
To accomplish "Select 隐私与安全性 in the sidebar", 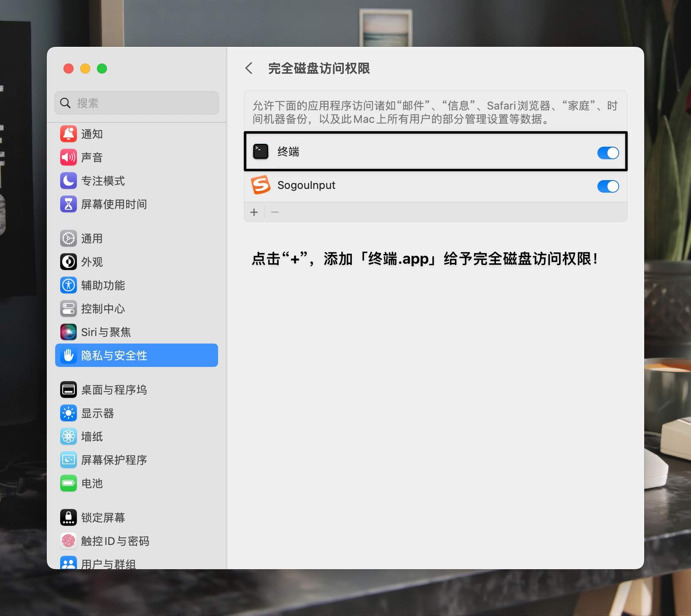I will tap(114, 355).
